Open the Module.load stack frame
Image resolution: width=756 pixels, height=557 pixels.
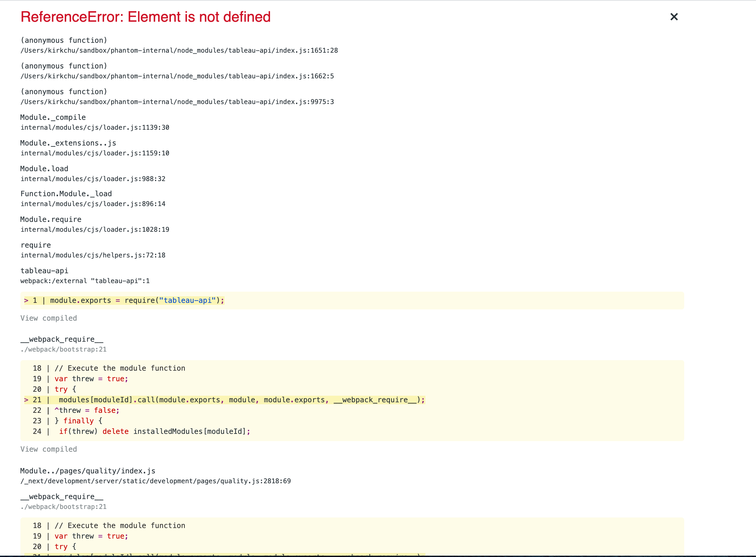pyautogui.click(x=44, y=168)
